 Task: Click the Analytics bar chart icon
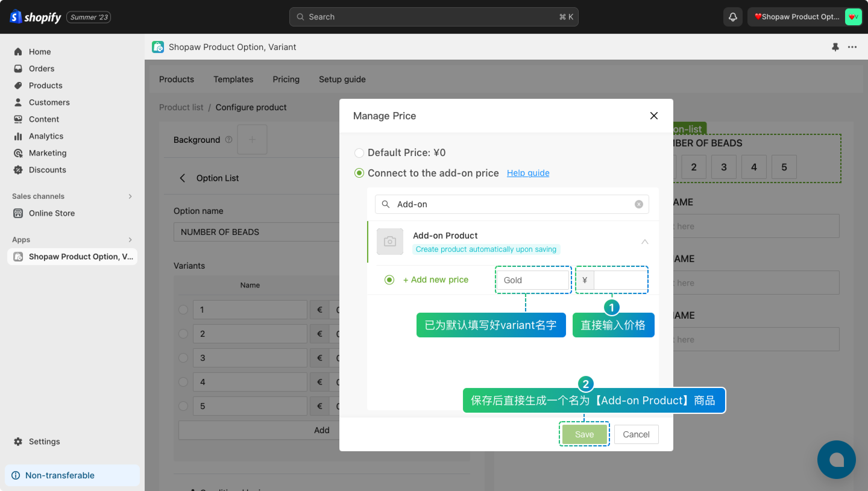point(18,136)
